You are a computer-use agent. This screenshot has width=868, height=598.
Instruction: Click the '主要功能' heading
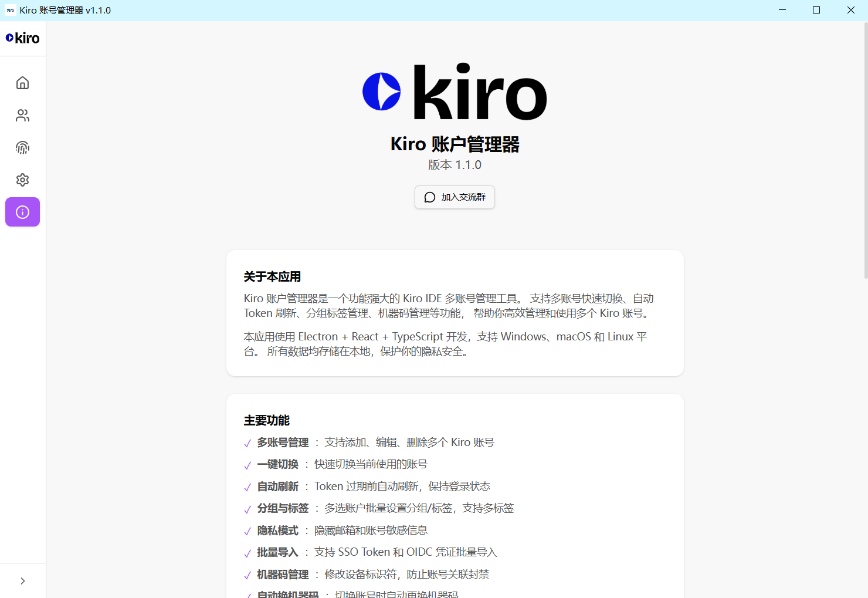tap(267, 420)
